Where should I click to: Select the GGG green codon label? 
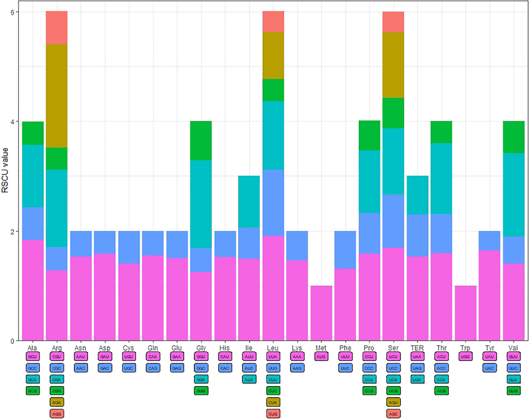(201, 391)
